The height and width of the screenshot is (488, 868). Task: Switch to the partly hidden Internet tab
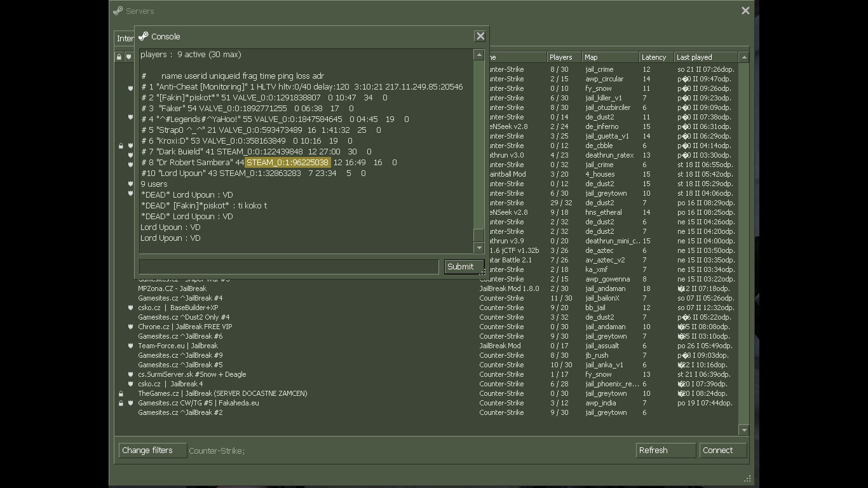pyautogui.click(x=125, y=38)
